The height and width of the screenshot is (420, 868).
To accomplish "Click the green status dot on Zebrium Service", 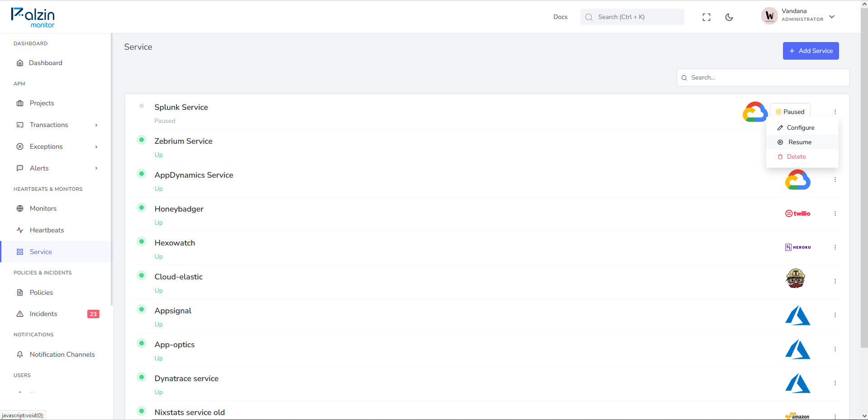I will point(142,140).
